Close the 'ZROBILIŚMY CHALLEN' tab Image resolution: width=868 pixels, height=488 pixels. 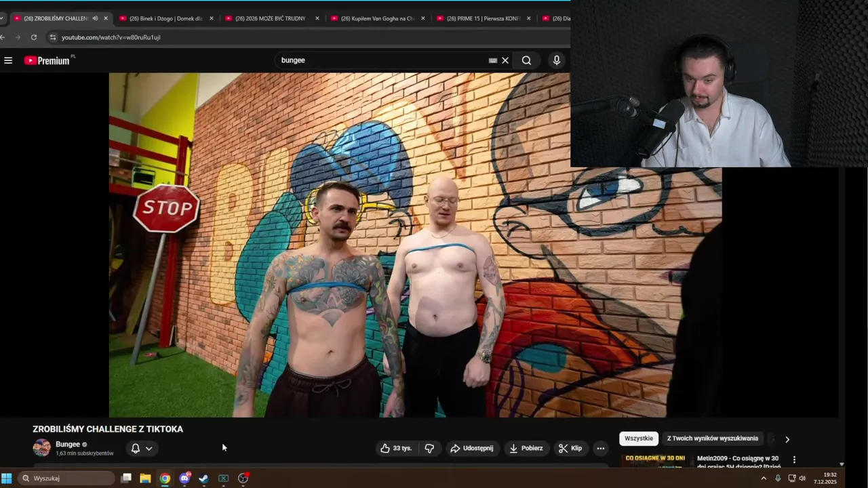[106, 18]
